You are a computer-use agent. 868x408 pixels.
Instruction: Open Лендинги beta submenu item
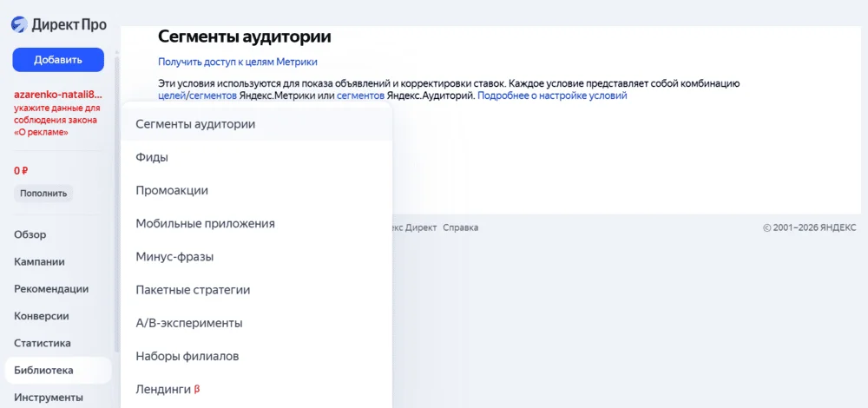(x=163, y=390)
